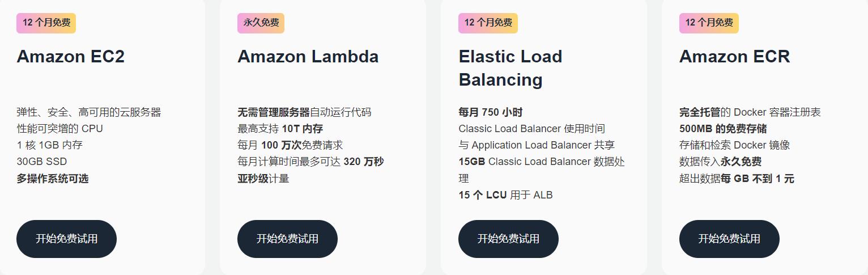The width and height of the screenshot is (868, 275).
Task: Select the 15 个 LCU 用于 ALB line
Action: point(505,195)
